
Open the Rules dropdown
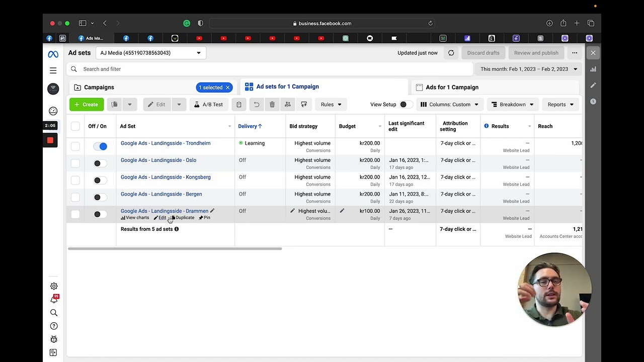coord(331,105)
